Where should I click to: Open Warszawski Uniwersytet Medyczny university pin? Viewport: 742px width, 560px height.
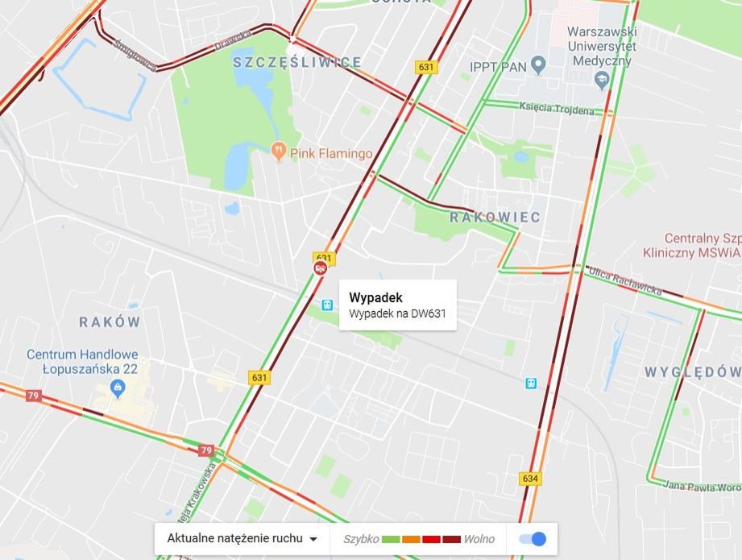pos(602,81)
